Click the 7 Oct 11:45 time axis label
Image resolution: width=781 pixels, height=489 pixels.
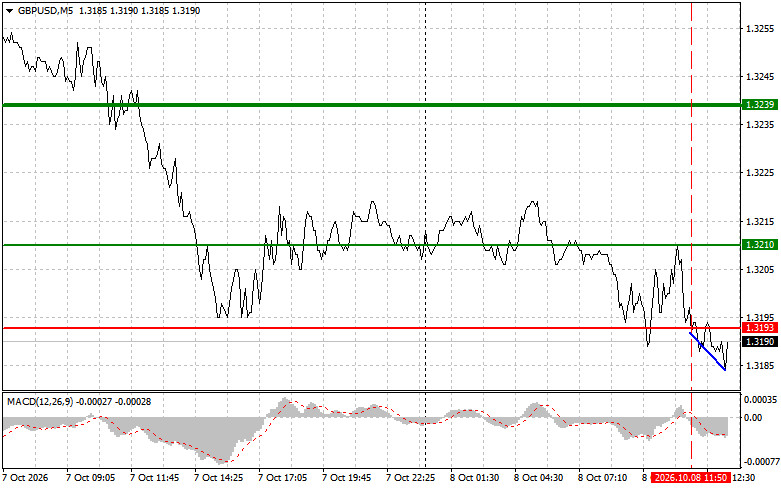[154, 478]
